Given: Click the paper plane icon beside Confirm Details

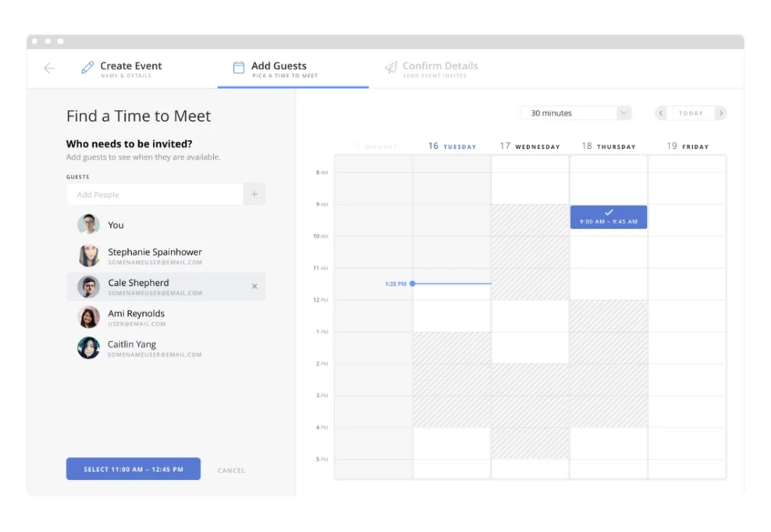Looking at the screenshot, I should pos(391,66).
